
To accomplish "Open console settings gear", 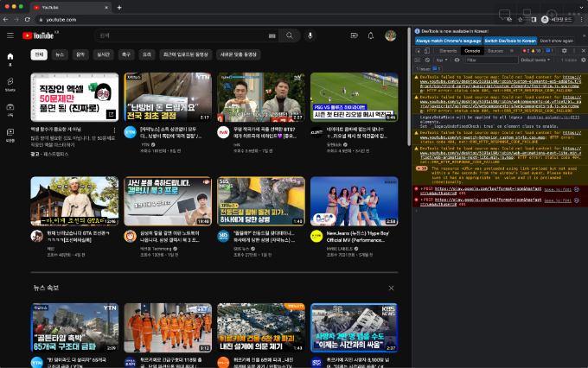I will 583,60.
